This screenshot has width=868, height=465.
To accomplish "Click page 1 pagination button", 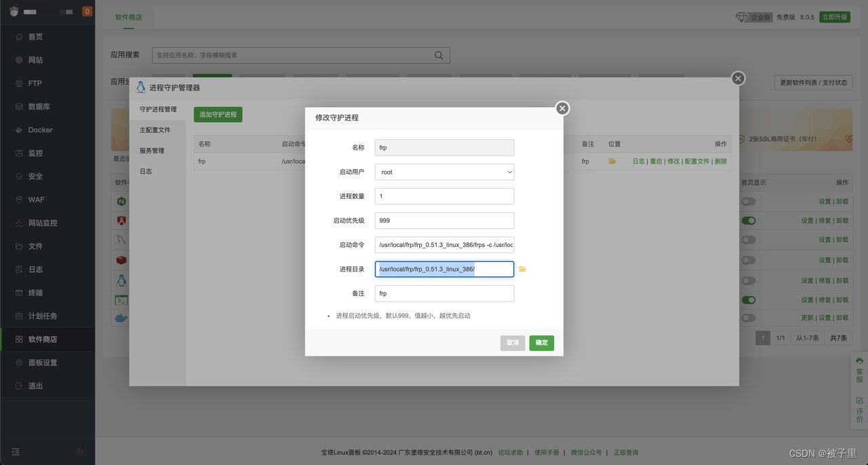I will tap(763, 338).
